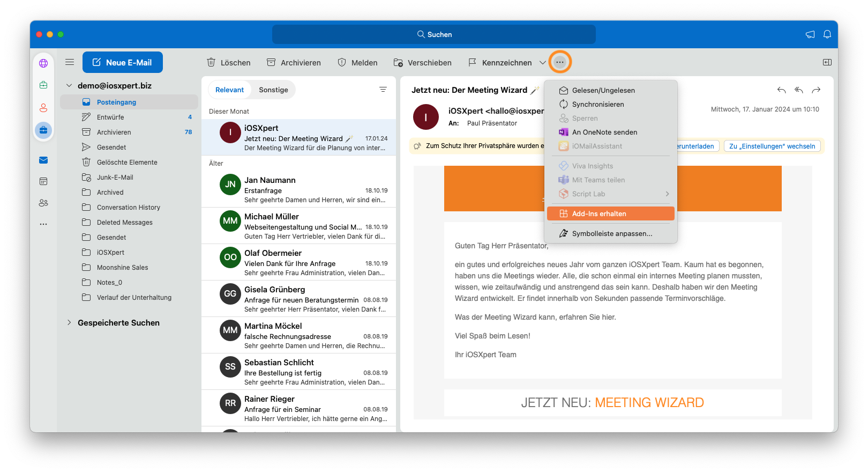Expand Gespeicherte Suchen section

point(69,322)
